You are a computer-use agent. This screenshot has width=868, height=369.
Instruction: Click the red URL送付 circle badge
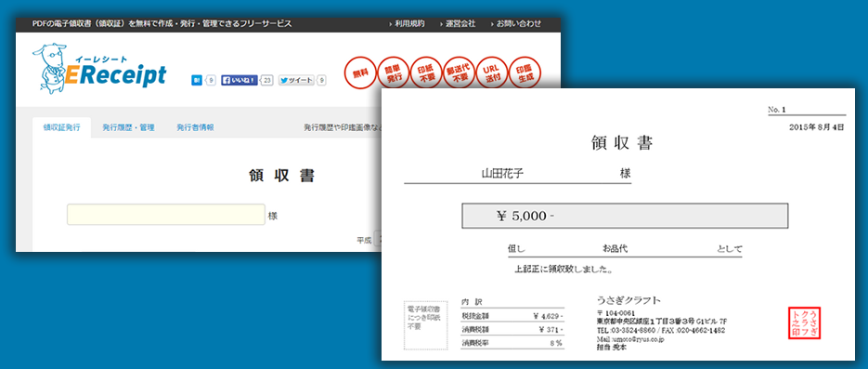tap(492, 73)
